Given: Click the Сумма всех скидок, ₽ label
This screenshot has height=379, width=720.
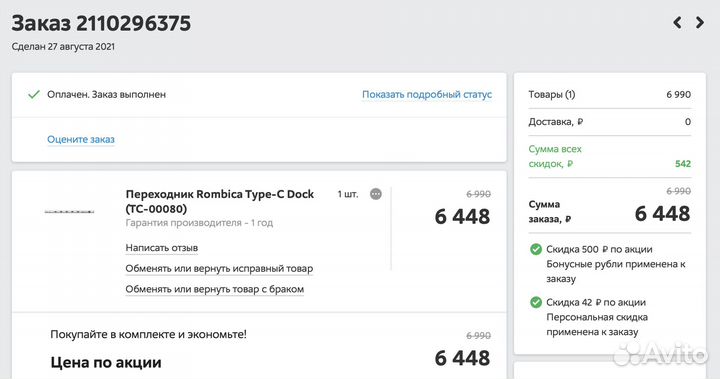Looking at the screenshot, I should point(555,156).
